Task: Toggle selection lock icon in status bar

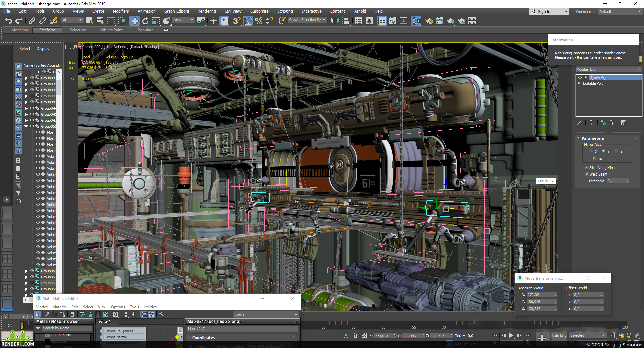Action: tap(355, 335)
